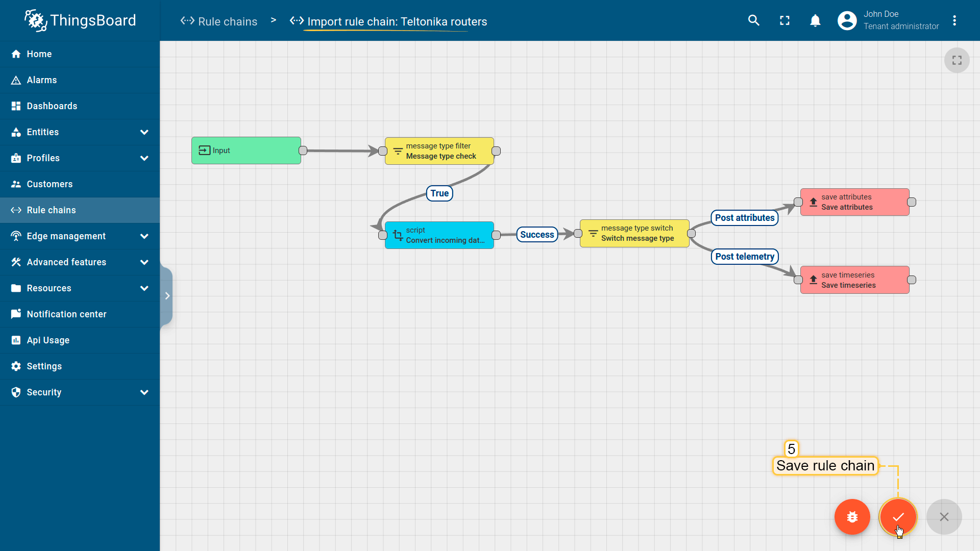
Task: Expand canvas with the corner fullscreen button
Action: [957, 60]
